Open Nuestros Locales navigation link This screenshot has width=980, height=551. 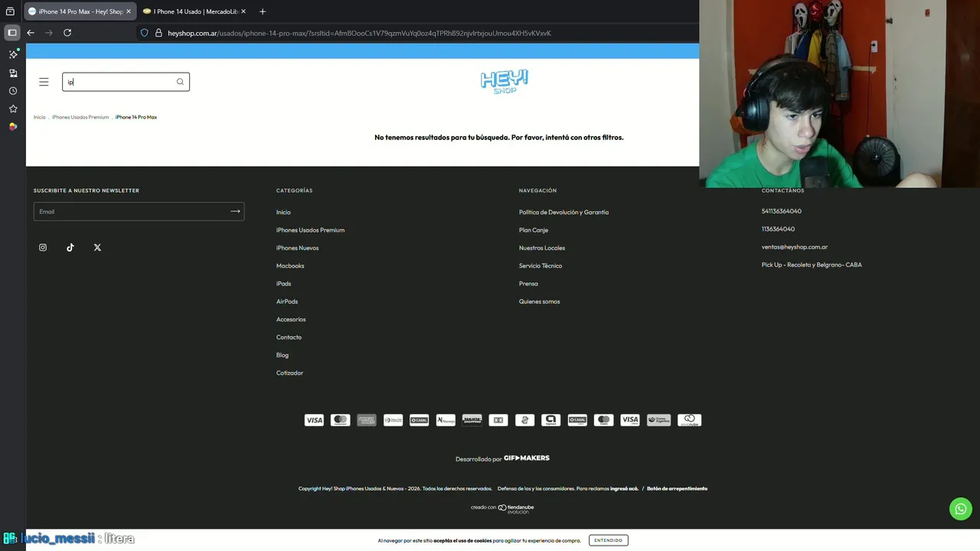pos(542,248)
